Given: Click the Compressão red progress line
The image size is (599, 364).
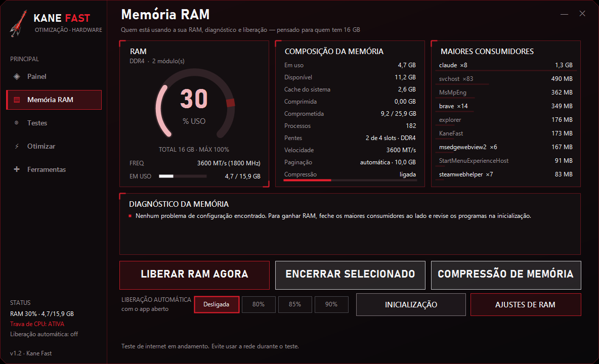Looking at the screenshot, I should [x=308, y=180].
